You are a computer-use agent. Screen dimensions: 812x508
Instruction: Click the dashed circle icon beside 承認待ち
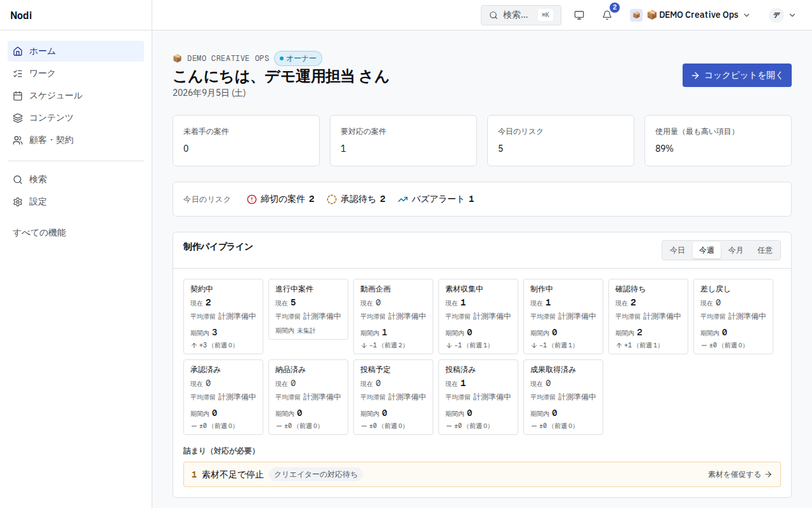pos(332,199)
